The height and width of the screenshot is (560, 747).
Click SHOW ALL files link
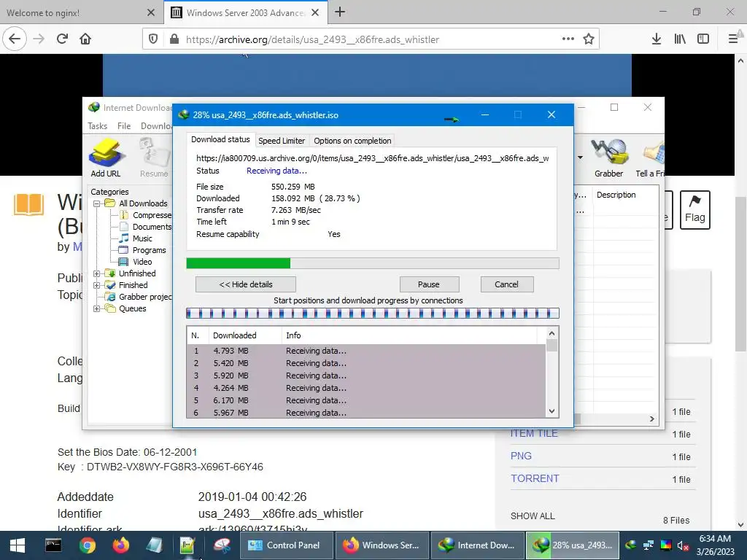coord(533,516)
